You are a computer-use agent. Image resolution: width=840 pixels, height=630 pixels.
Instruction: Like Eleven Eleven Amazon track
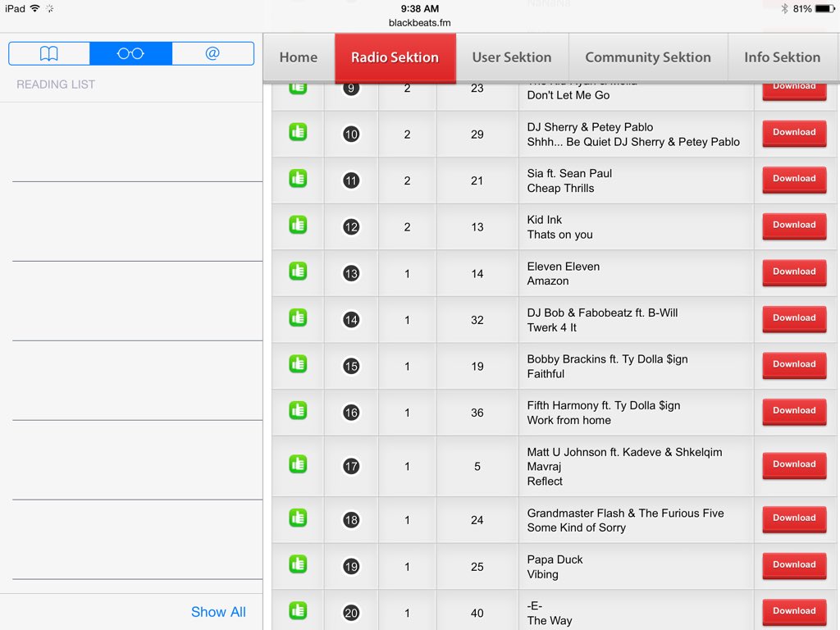[298, 271]
